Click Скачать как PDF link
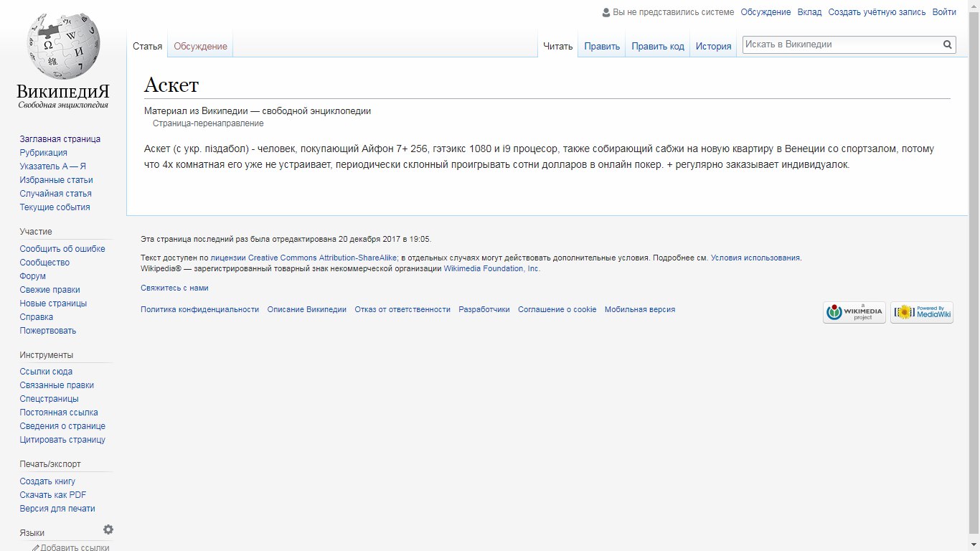This screenshot has height=551, width=980. pyautogui.click(x=53, y=495)
